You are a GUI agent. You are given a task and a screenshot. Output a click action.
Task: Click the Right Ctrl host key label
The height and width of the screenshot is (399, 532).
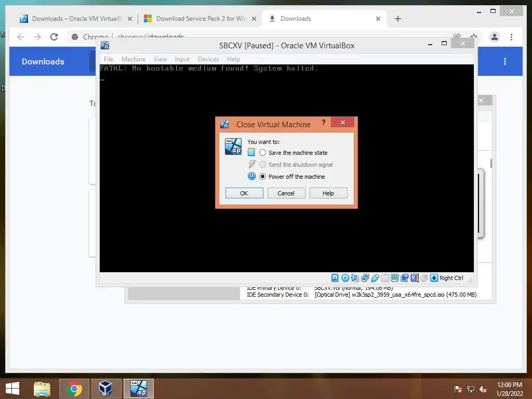click(451, 278)
